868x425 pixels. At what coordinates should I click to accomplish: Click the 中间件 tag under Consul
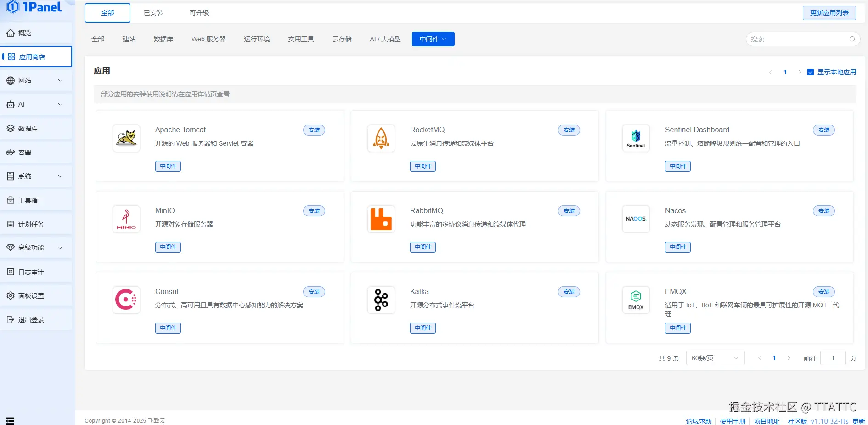pos(168,328)
